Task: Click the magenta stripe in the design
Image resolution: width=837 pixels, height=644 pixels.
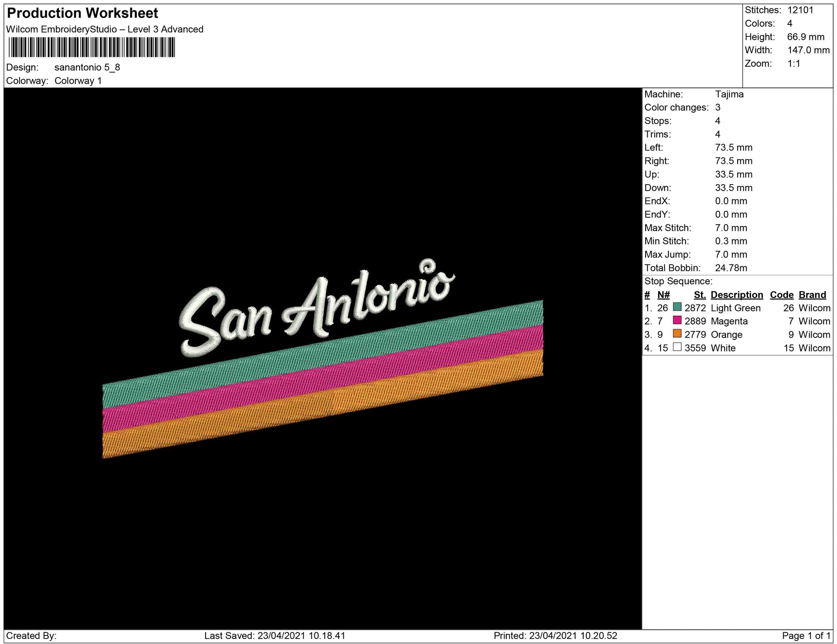Action: [323, 378]
